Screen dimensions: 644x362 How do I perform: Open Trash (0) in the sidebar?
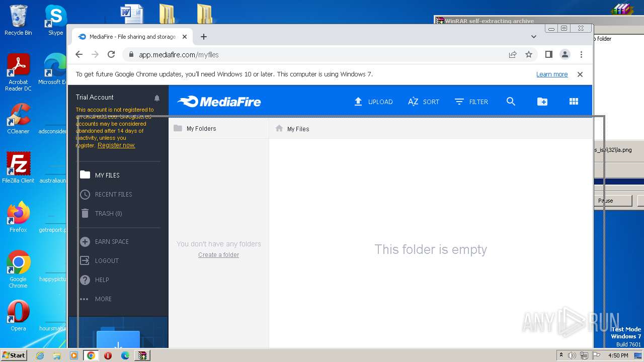click(101, 213)
